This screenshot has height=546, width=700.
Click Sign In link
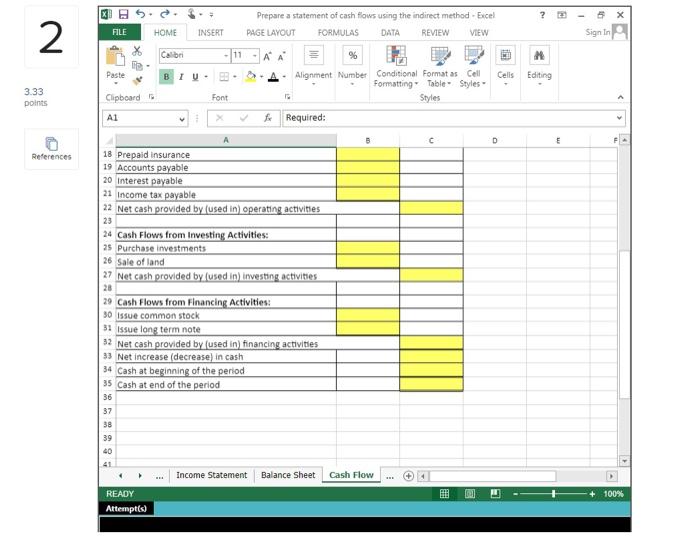(598, 32)
